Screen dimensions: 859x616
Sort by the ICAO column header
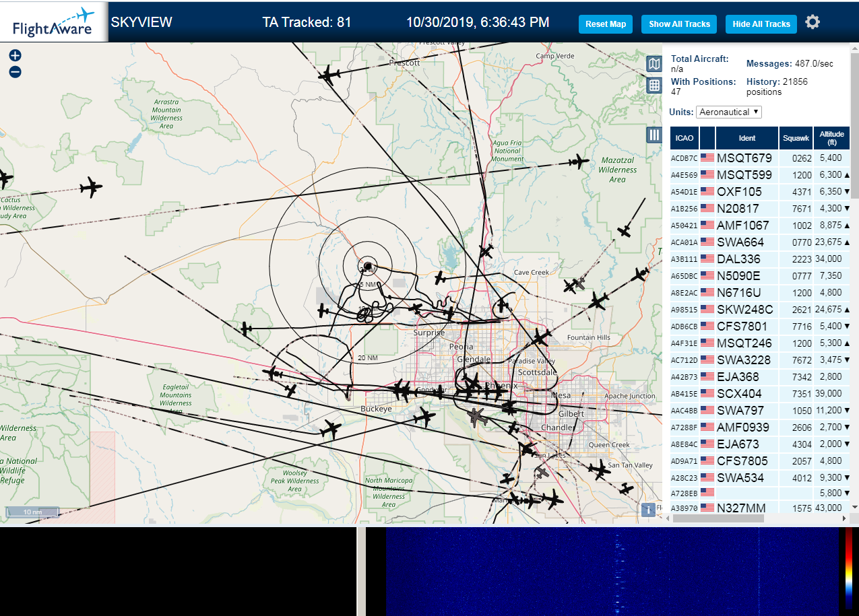685,137
